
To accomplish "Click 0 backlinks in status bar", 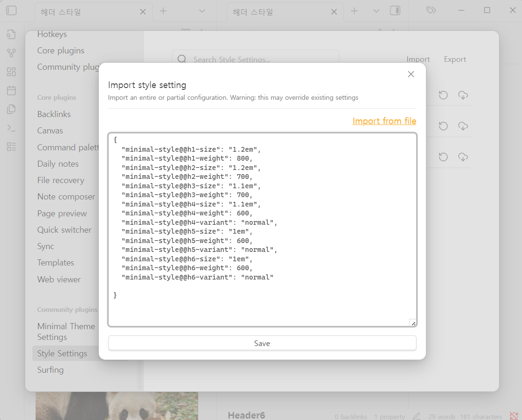I will (350, 417).
